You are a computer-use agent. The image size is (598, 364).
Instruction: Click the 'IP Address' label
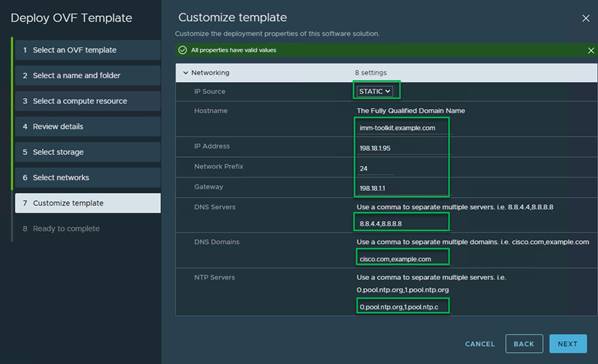(x=212, y=146)
